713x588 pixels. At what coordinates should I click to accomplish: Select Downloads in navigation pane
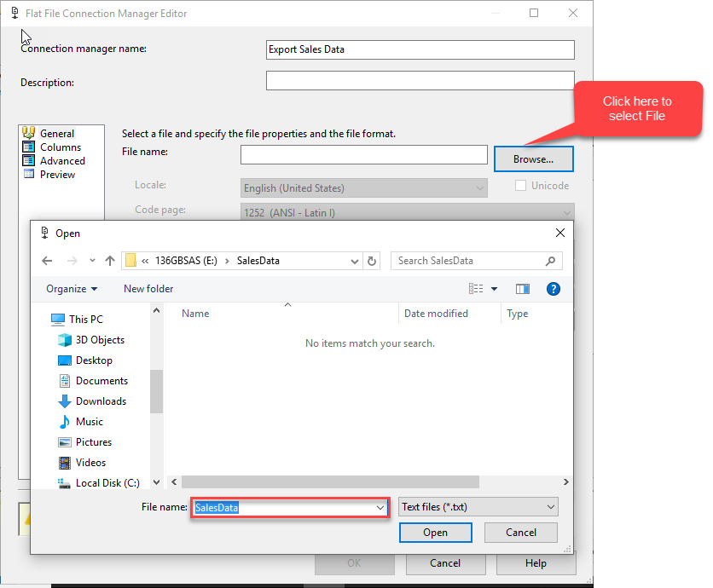pos(101,401)
